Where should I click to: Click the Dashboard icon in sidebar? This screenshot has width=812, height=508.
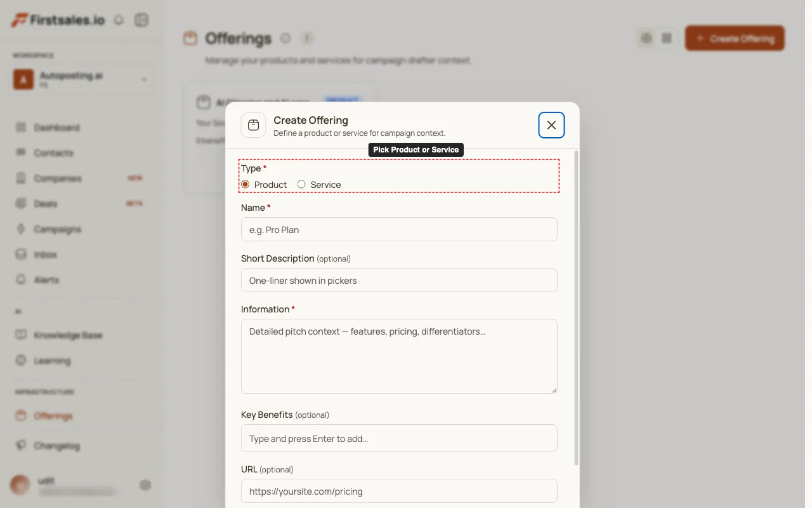(21, 128)
